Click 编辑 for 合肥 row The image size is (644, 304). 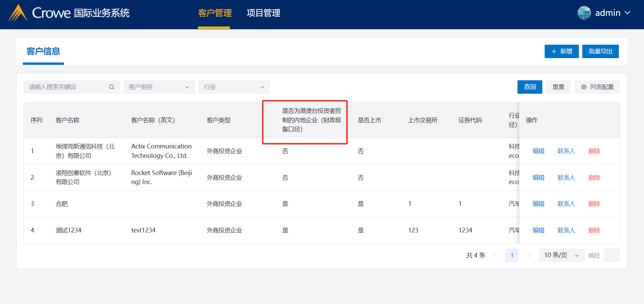point(538,204)
